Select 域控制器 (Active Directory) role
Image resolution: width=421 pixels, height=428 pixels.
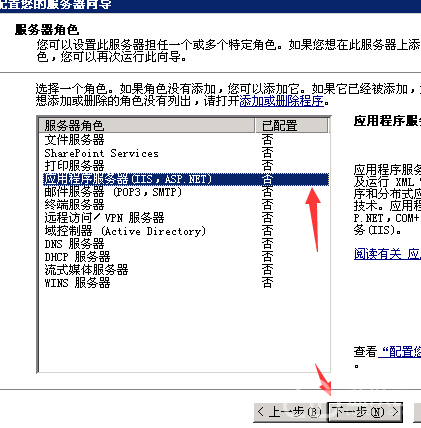(x=125, y=231)
